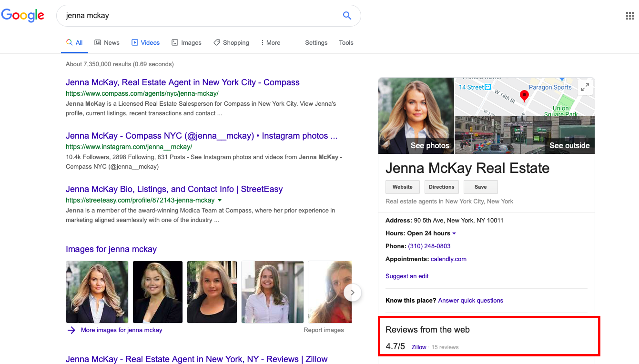
Task: Open the Zillow reviews link in knowledge panel
Action: click(419, 347)
